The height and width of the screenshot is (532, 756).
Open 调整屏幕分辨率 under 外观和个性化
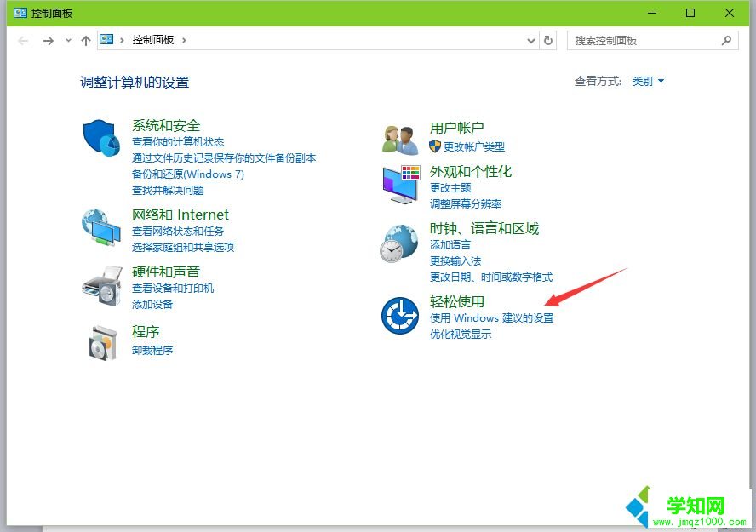click(467, 203)
